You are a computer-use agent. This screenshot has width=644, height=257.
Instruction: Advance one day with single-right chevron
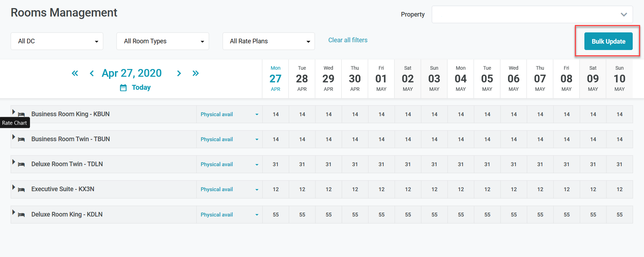click(x=179, y=73)
